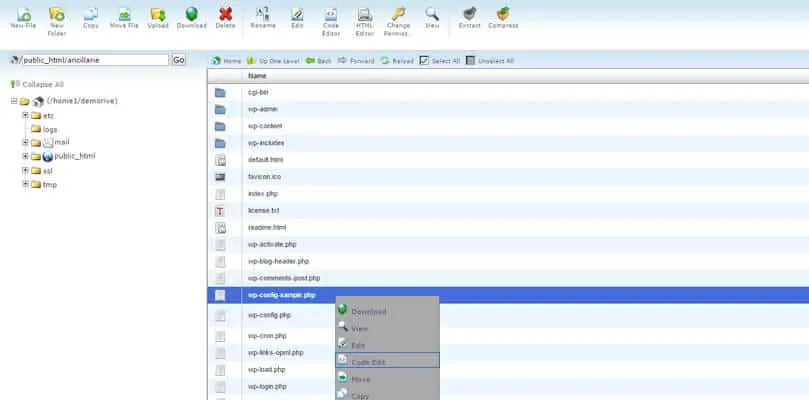Check Select All
The image size is (809, 400).
(440, 60)
